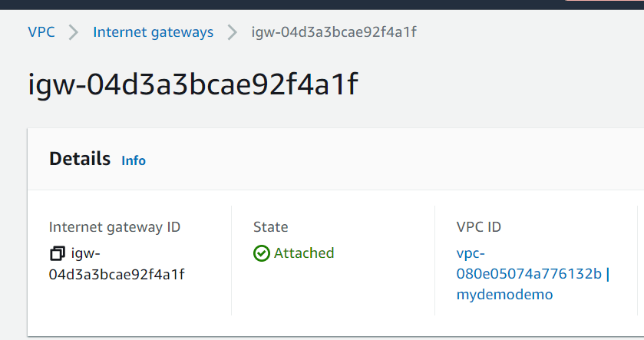Screen dimensions: 644x340
Task: Click the Attached state text
Action: coord(304,253)
